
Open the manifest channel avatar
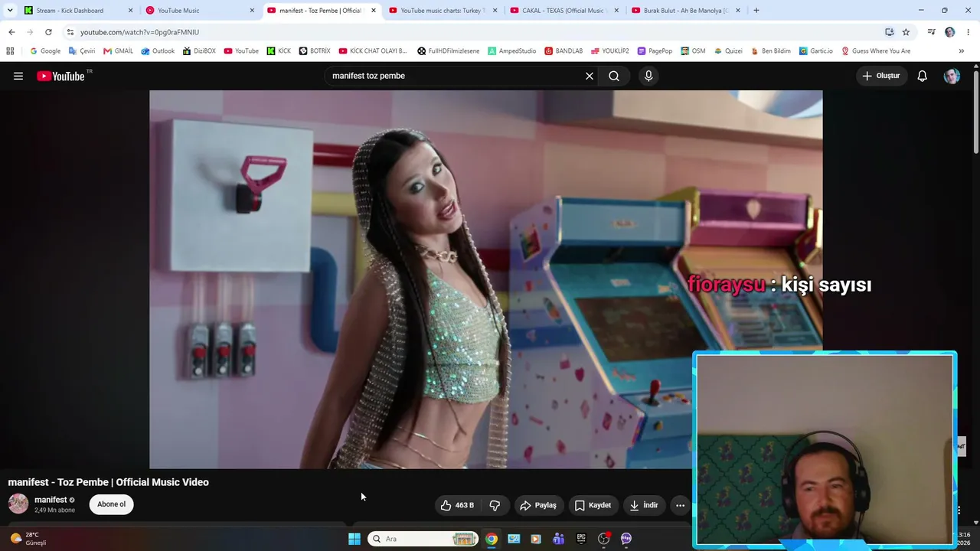(18, 504)
